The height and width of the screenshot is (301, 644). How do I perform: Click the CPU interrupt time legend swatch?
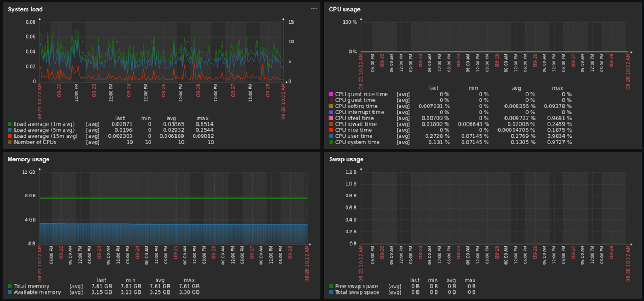(331, 112)
